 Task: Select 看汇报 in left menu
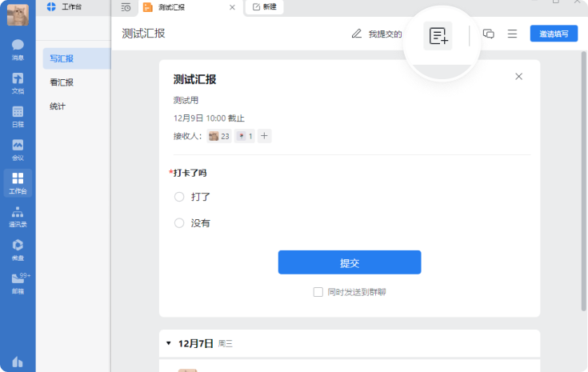[x=62, y=82]
